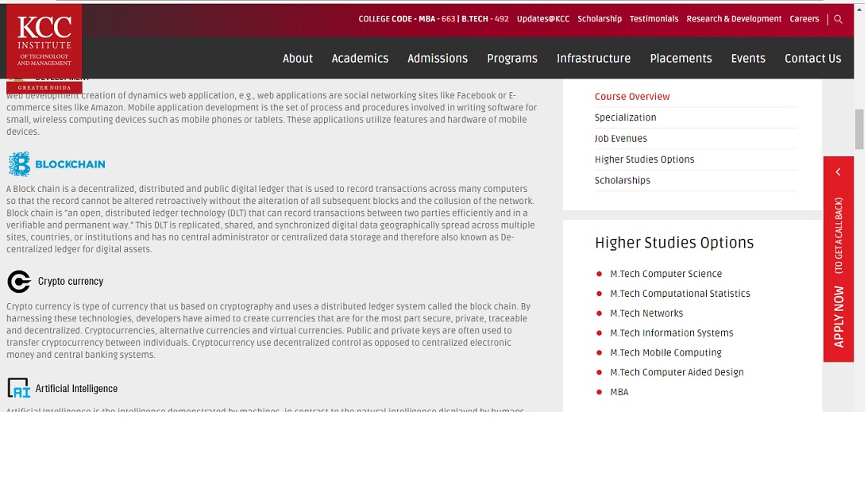
Task: Click the College Code MBA B.TECH text
Action: (434, 19)
